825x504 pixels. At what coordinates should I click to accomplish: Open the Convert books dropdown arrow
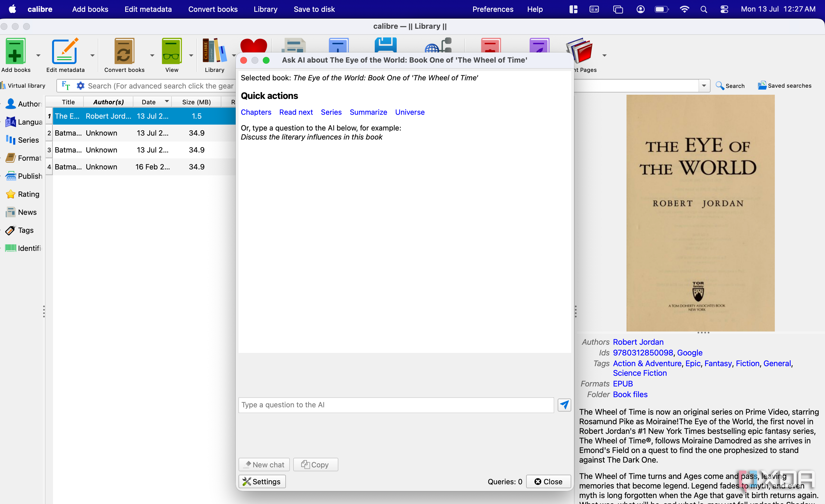pos(152,55)
